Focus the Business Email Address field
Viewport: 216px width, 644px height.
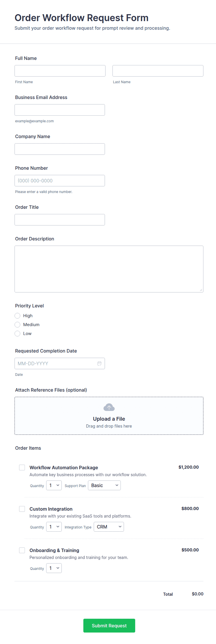click(x=60, y=110)
